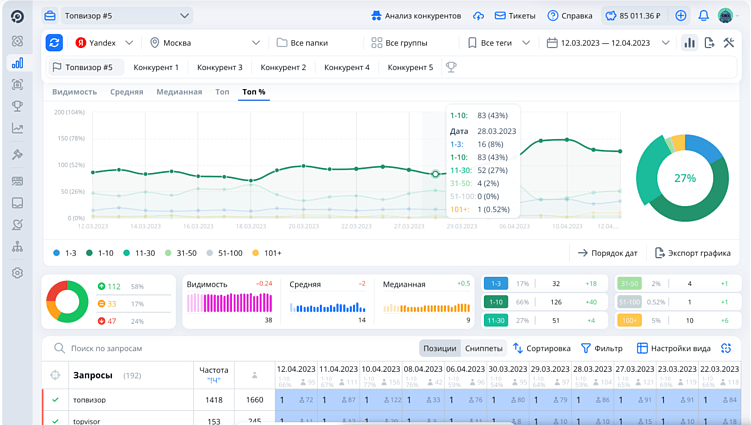The width and height of the screenshot is (751, 425).
Task: Click the Экспорт графика button
Action: [695, 253]
